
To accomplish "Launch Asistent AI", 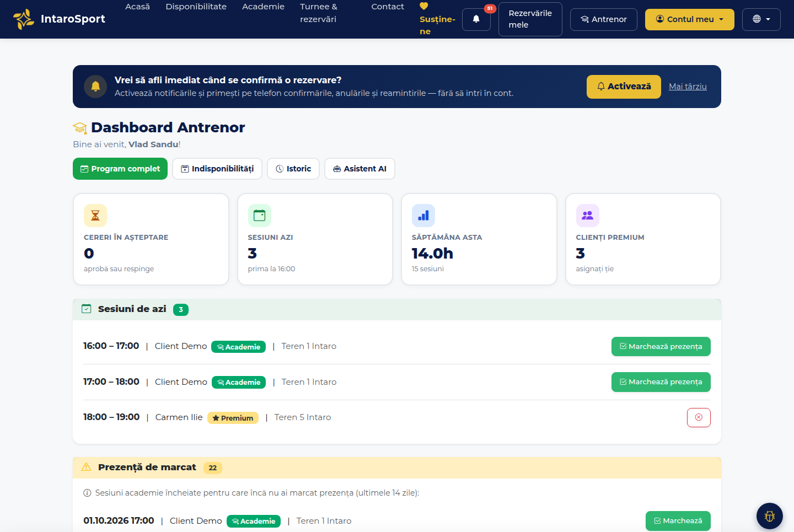I will pos(360,169).
